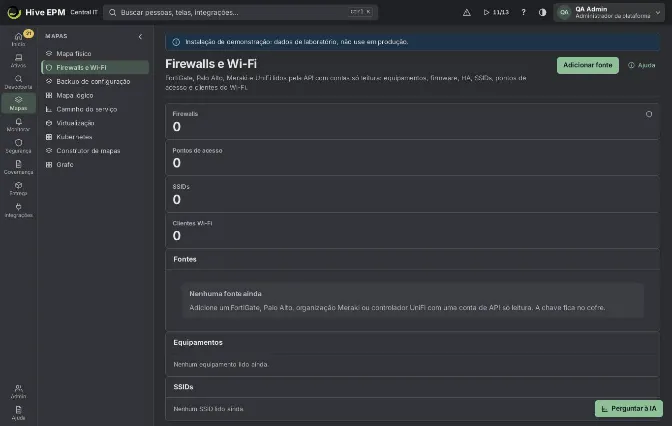Go to Descoberta in the left rail

tap(18, 82)
